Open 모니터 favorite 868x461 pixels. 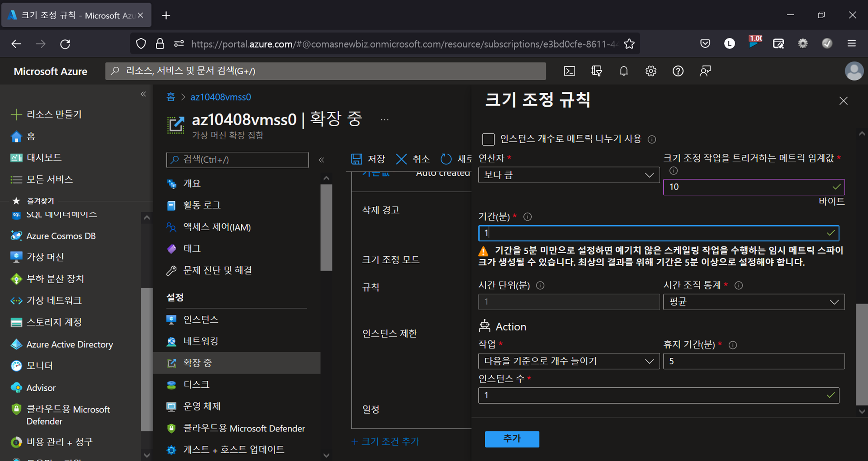pyautogui.click(x=32, y=366)
